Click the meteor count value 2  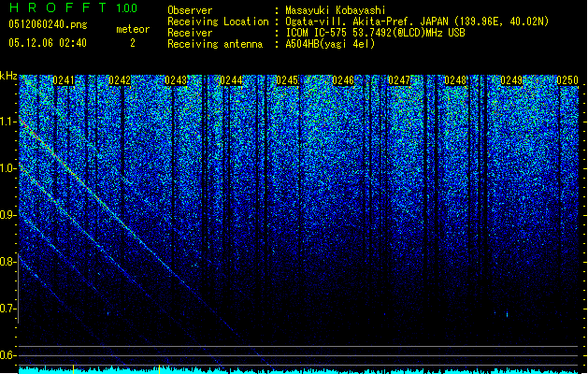[133, 43]
